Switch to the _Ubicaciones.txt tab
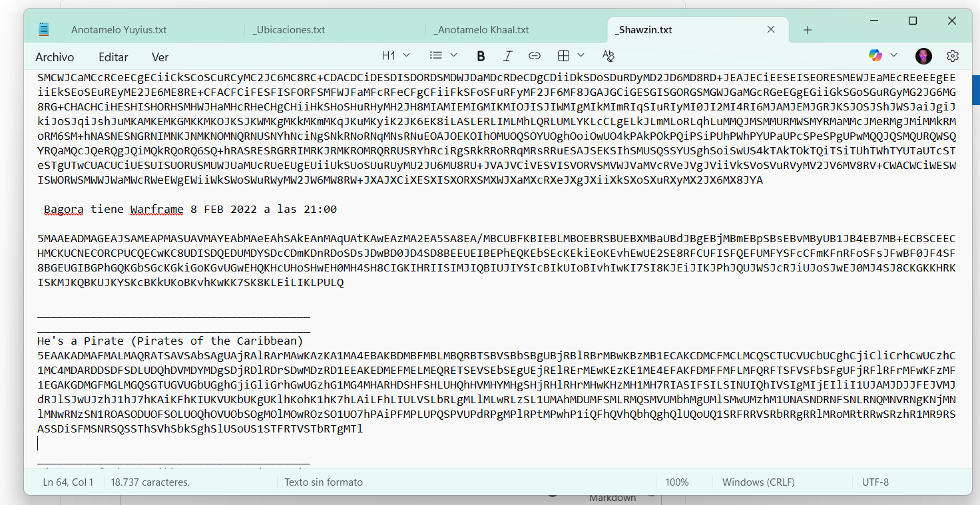This screenshot has width=980, height=505. pos(289,30)
